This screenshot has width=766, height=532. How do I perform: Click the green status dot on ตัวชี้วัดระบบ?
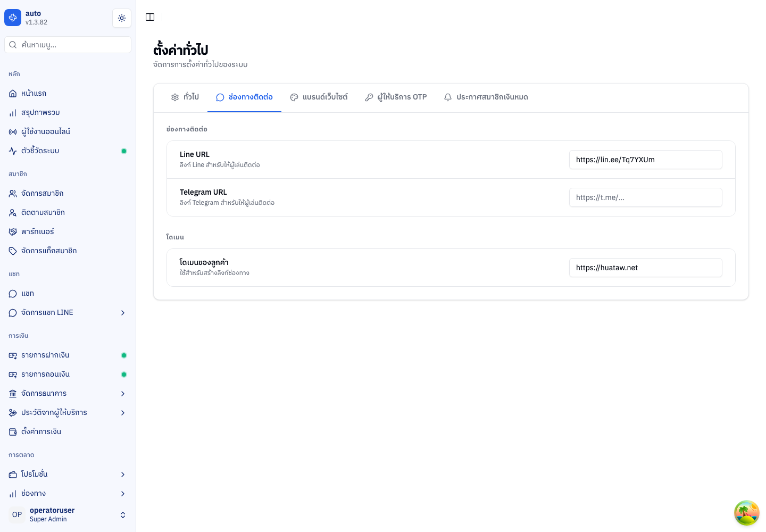click(x=124, y=151)
